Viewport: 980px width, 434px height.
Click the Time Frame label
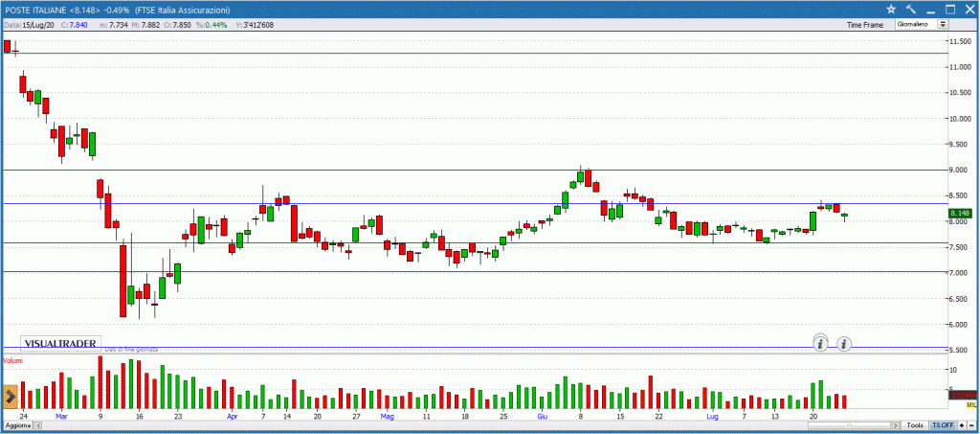click(865, 25)
